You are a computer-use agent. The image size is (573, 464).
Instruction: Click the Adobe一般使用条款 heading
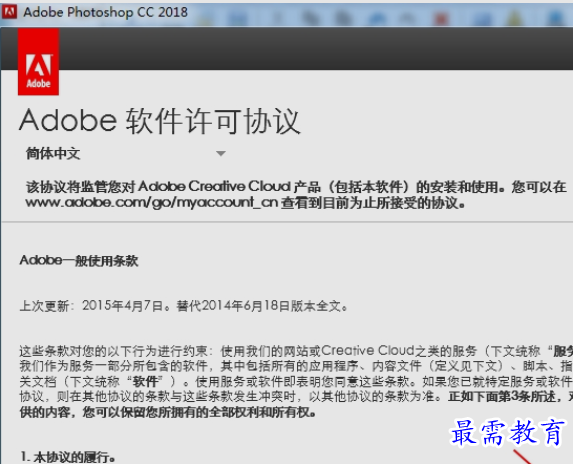79,261
